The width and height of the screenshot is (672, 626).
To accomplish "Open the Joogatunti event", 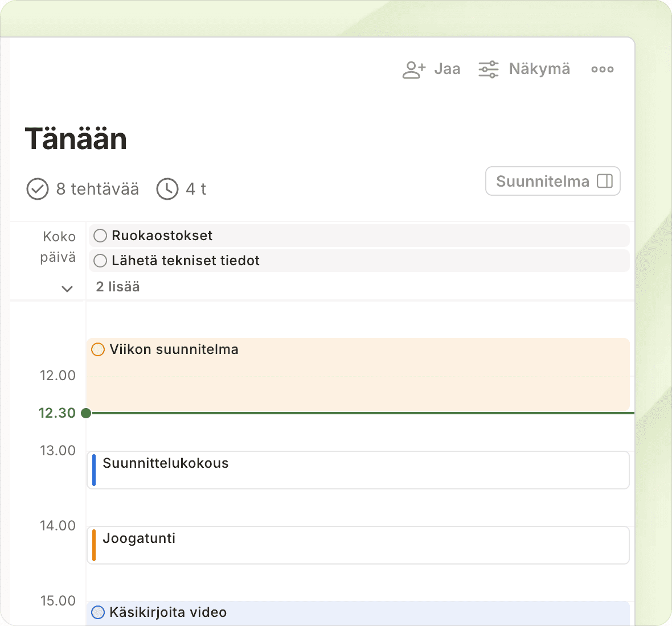I will [359, 545].
